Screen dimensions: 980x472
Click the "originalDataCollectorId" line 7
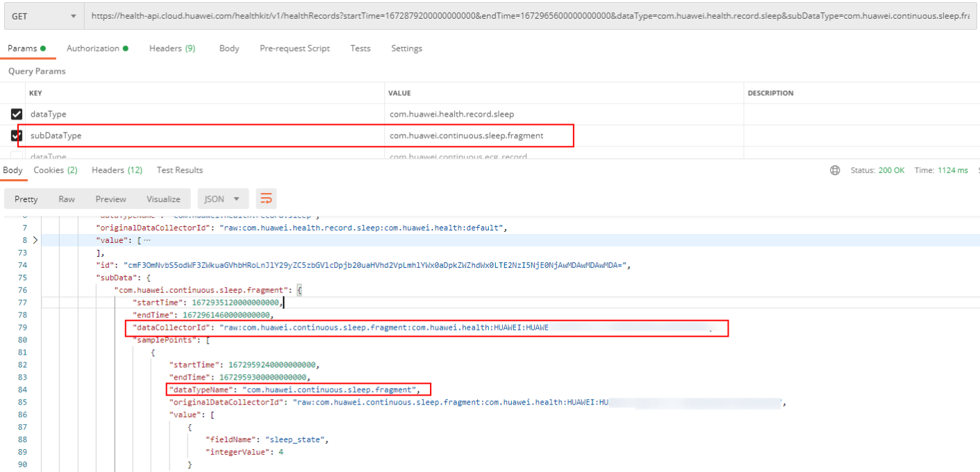303,228
